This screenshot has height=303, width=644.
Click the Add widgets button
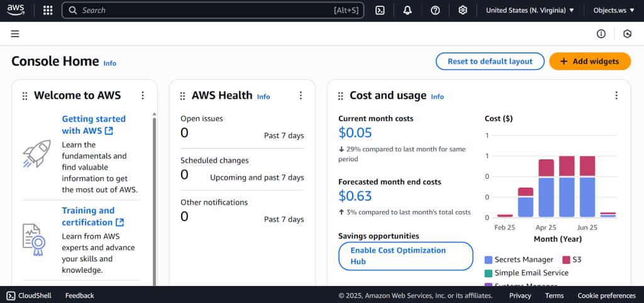coord(589,61)
